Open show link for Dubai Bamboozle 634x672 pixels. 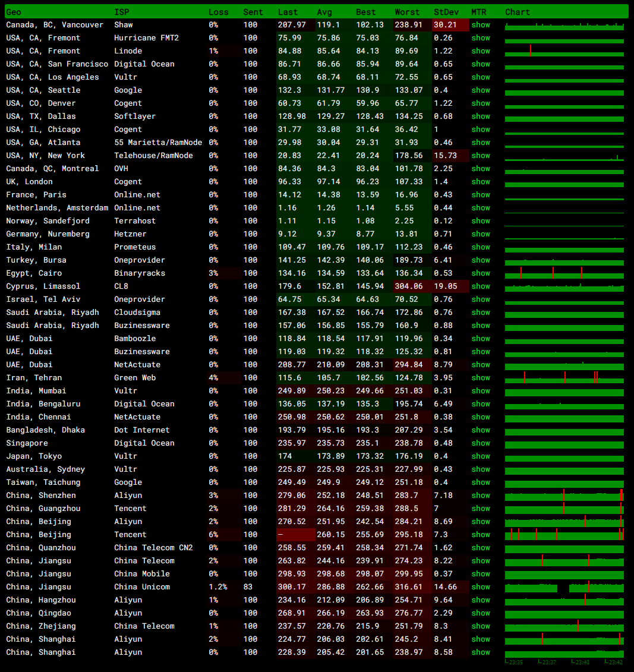coord(481,339)
